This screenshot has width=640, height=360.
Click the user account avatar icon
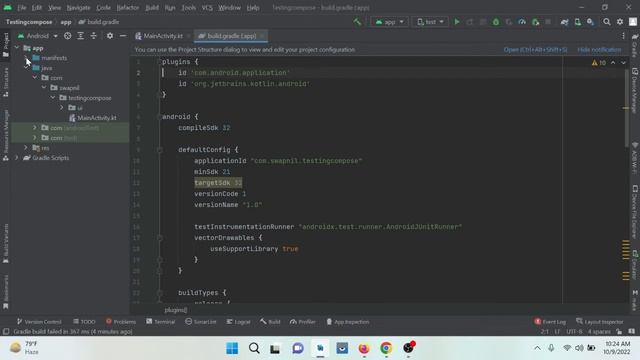click(633, 22)
